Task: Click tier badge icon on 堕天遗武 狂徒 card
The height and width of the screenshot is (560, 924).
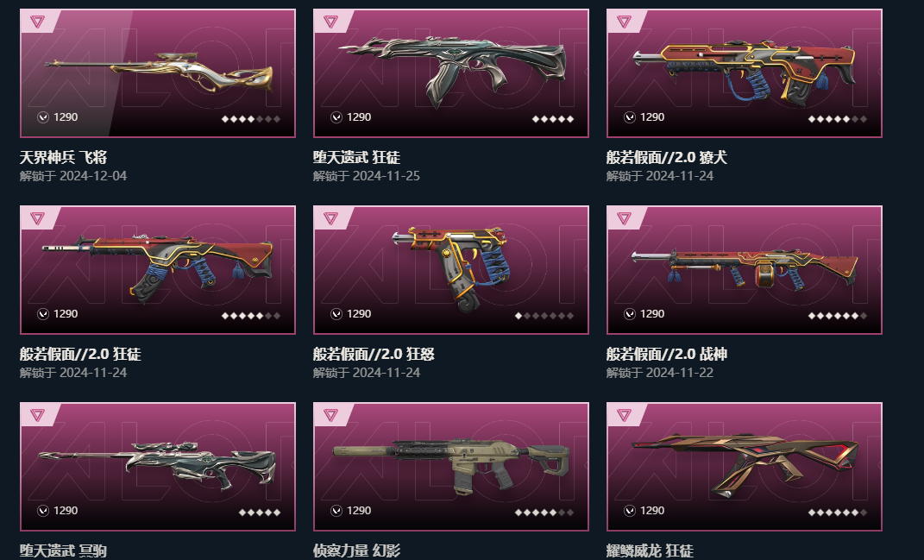Action: click(330, 22)
